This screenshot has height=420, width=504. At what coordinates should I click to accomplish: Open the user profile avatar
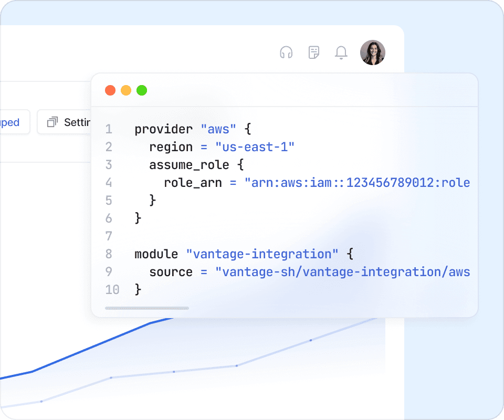coord(373,52)
